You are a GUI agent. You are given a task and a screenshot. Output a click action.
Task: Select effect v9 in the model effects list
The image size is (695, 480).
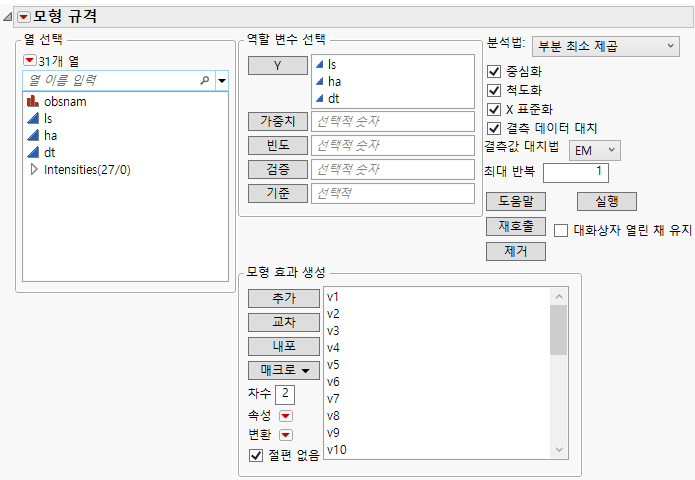(x=333, y=433)
